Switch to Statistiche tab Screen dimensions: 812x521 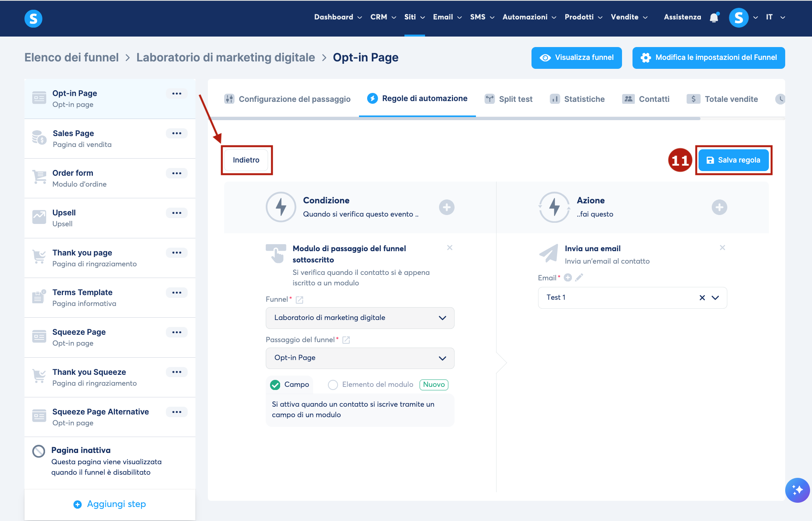[x=577, y=99]
